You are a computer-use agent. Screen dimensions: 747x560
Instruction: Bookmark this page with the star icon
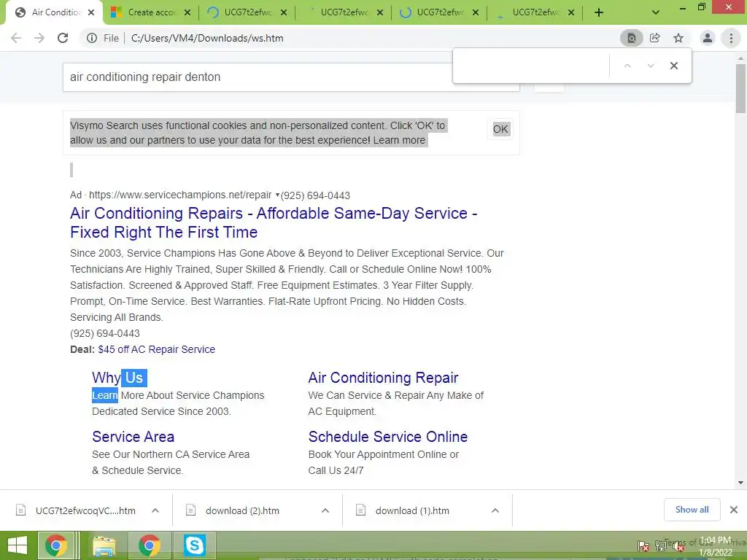(678, 38)
